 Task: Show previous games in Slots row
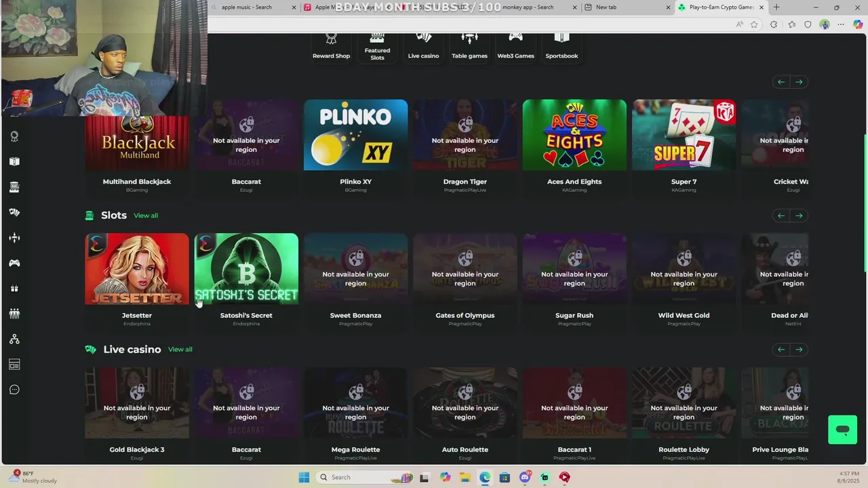781,216
